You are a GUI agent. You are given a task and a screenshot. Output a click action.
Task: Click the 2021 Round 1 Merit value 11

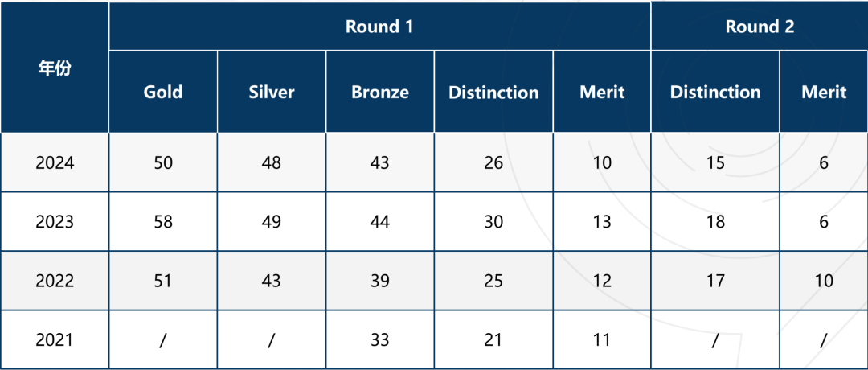602,339
